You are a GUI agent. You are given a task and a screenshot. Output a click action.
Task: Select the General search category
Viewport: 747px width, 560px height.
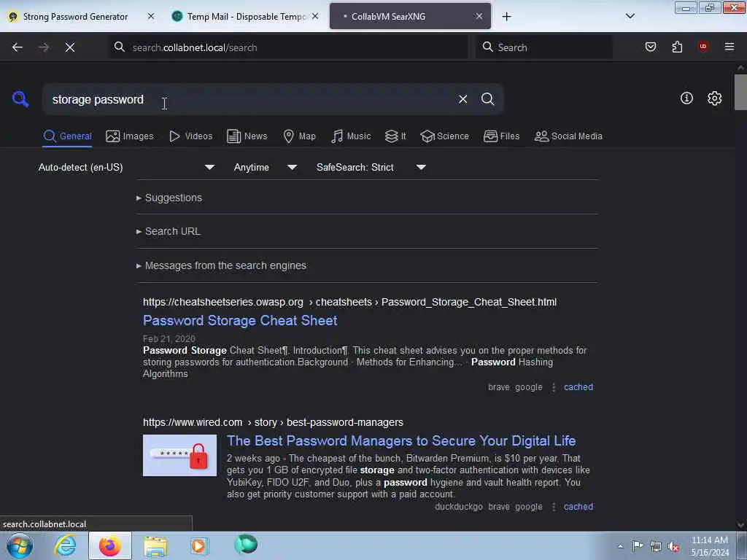point(67,136)
